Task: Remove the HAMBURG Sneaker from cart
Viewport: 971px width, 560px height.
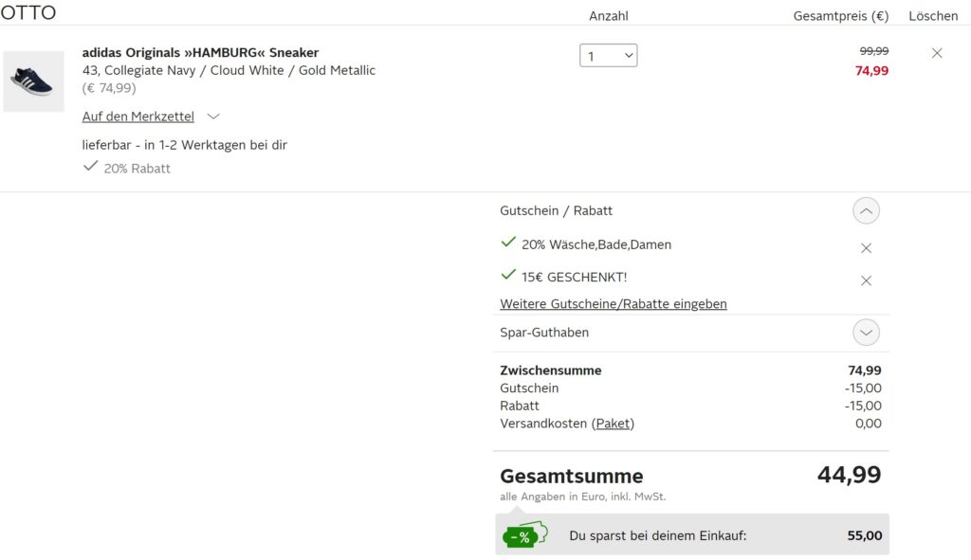Action: point(936,53)
